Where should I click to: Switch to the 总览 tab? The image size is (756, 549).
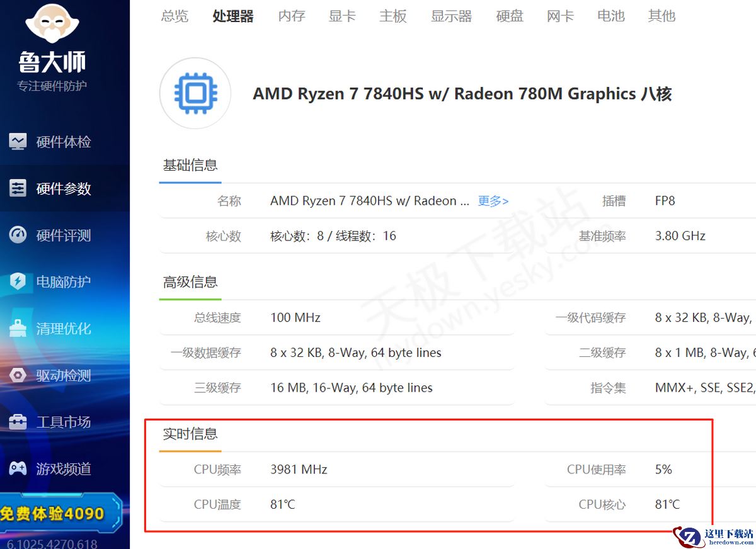tap(175, 16)
